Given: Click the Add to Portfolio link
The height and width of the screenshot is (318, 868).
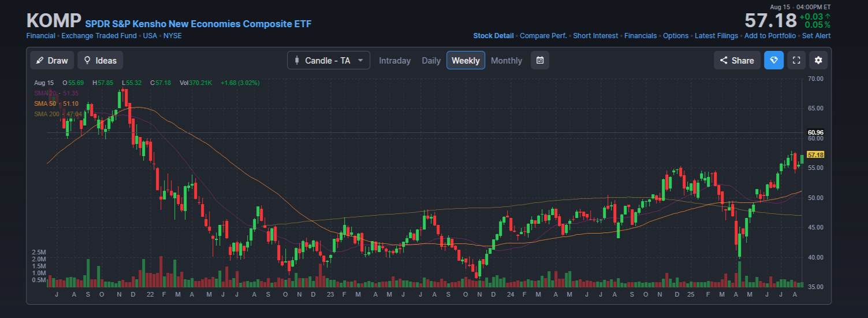Looking at the screenshot, I should coord(770,36).
